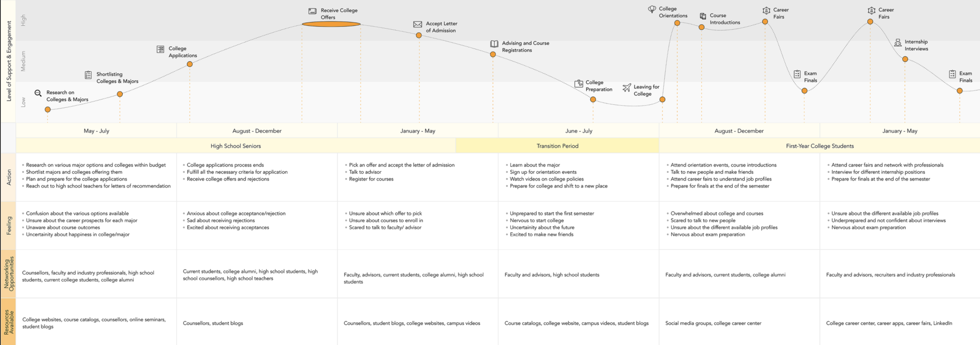Click the orange Receive College Offers ellipse marker

coord(331,24)
